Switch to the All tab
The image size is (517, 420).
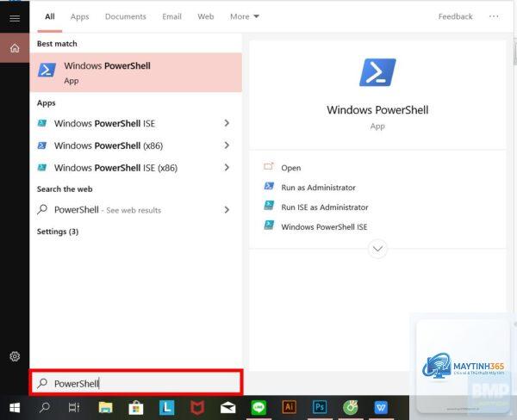coord(50,16)
